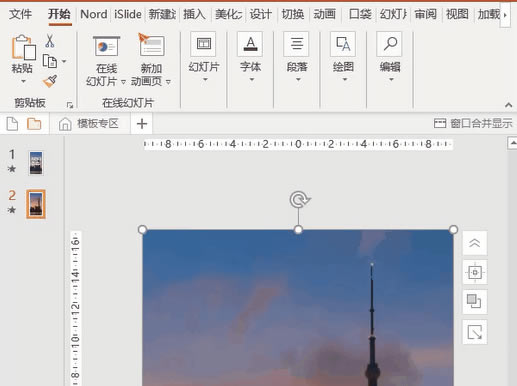Expand the 幻灯片 dropdown arrow

coord(205,80)
